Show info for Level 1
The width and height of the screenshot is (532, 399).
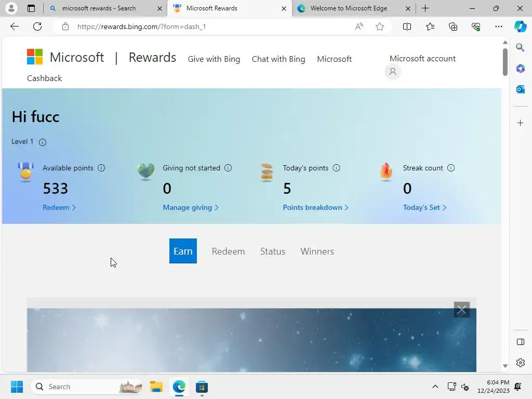click(43, 142)
